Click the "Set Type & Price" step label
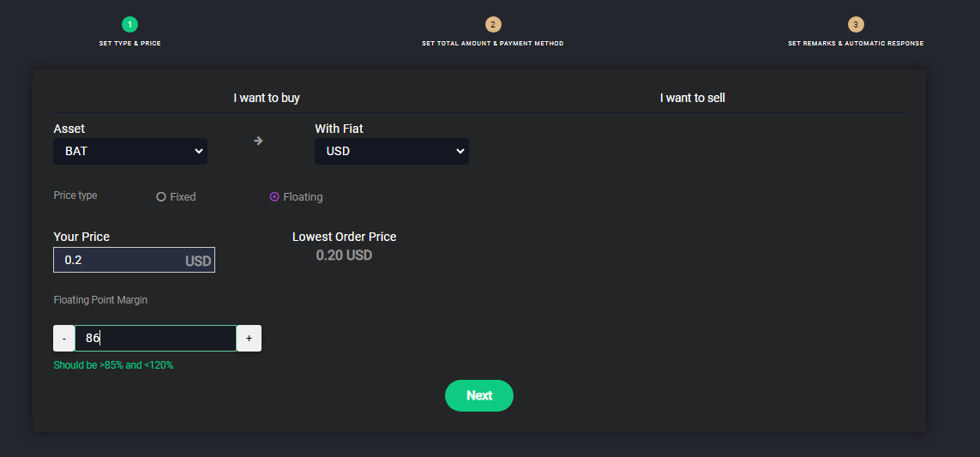 tap(129, 43)
